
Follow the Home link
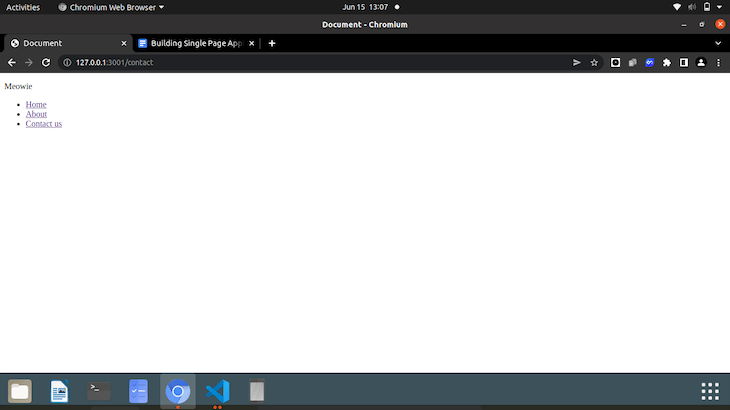(x=36, y=104)
